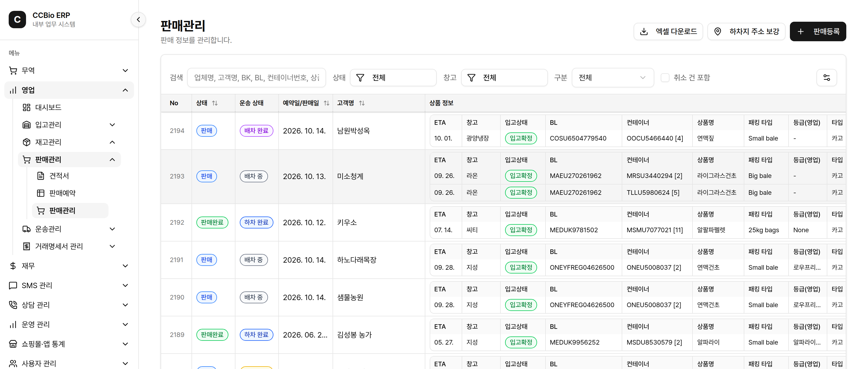Click customer name 미소청계
This screenshot has height=369, width=868.
[x=350, y=176]
